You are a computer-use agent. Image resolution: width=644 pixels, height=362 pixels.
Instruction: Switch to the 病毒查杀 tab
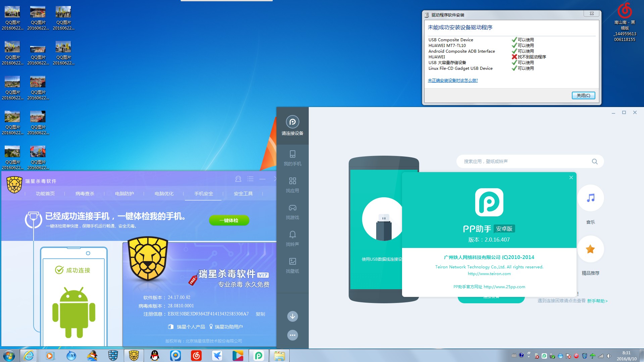[x=85, y=194]
